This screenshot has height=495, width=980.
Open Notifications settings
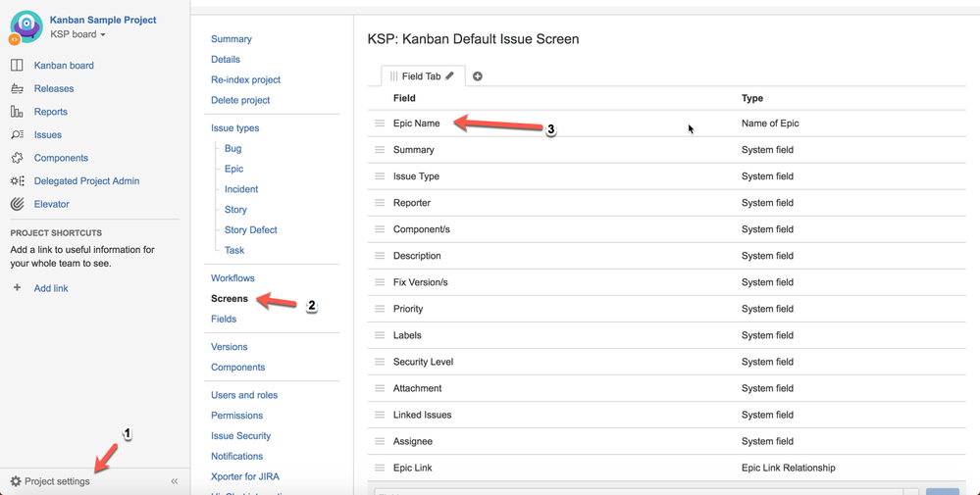[236, 457]
